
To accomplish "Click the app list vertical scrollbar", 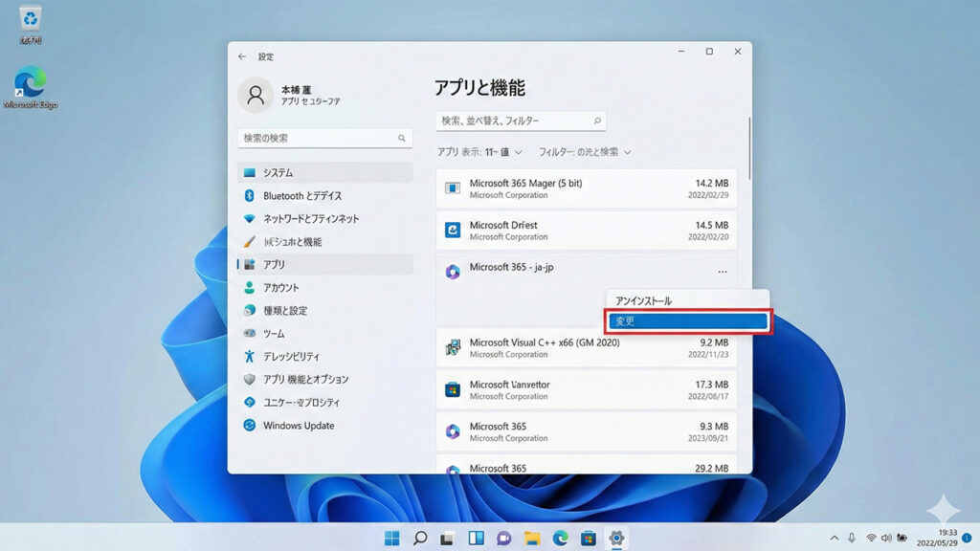I will 750,148.
